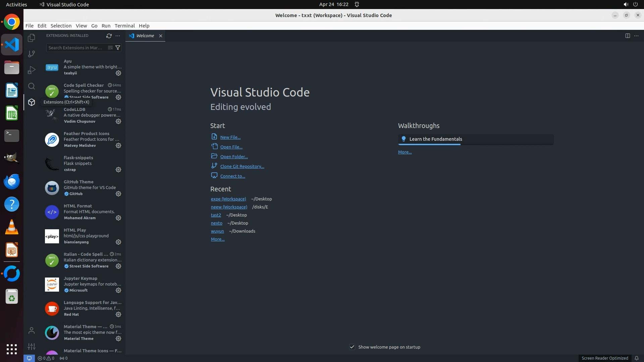Open Source Control view

(32, 54)
